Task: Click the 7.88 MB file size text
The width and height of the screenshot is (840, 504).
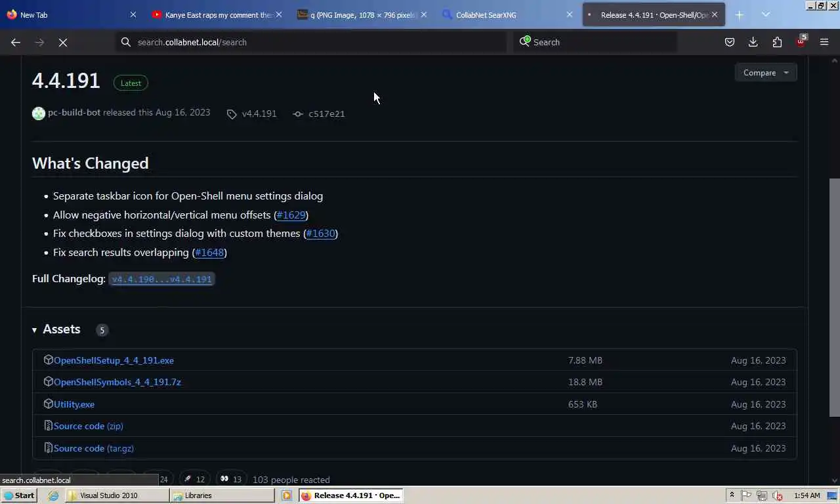Action: tap(585, 360)
